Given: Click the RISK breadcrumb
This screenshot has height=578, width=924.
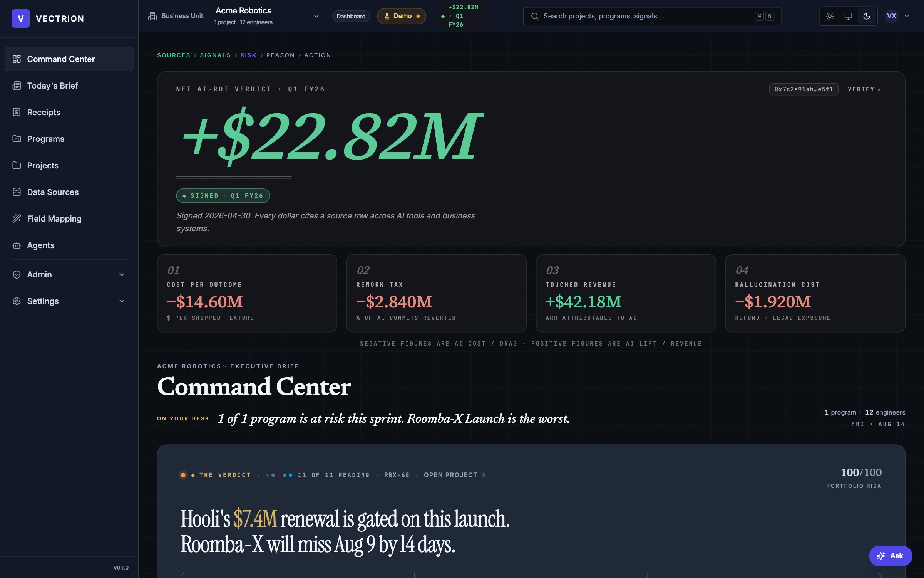Looking at the screenshot, I should coord(248,55).
